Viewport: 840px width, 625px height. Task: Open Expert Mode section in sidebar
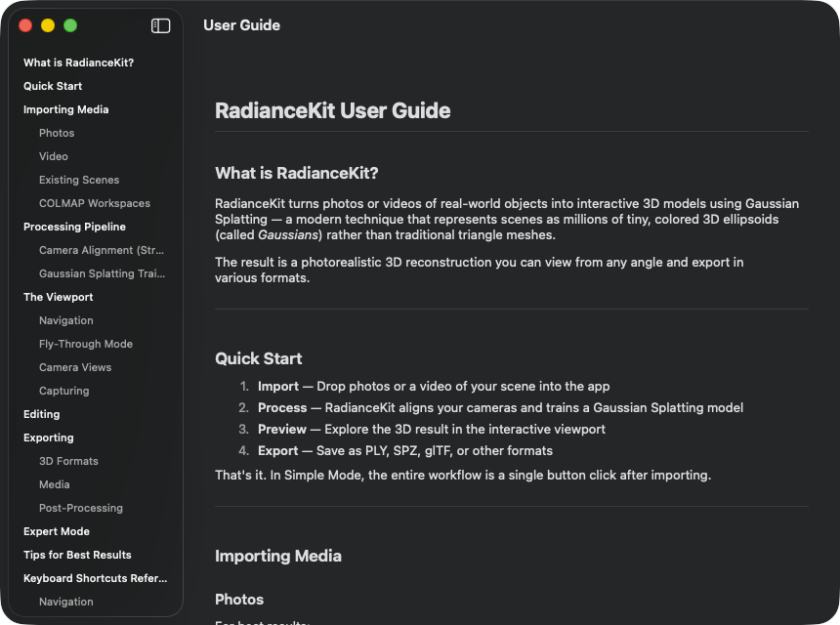[57, 531]
